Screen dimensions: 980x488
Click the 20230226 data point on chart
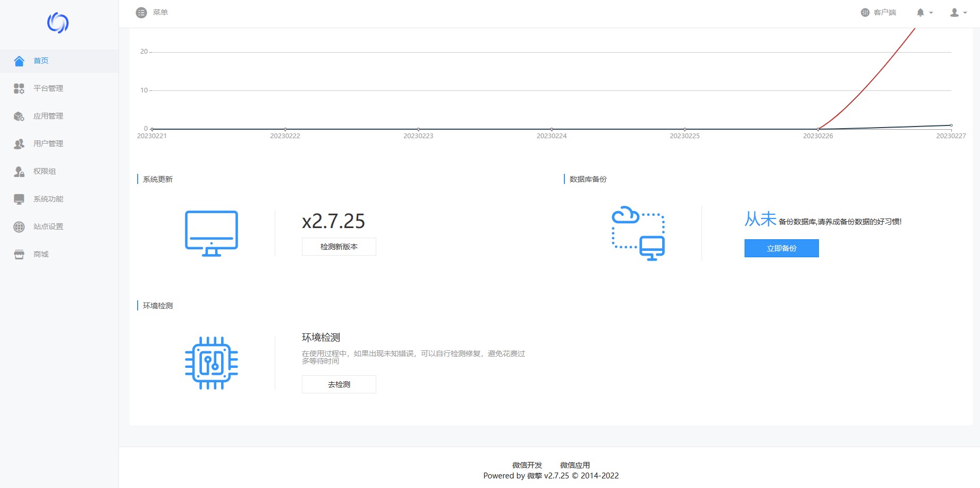[818, 129]
